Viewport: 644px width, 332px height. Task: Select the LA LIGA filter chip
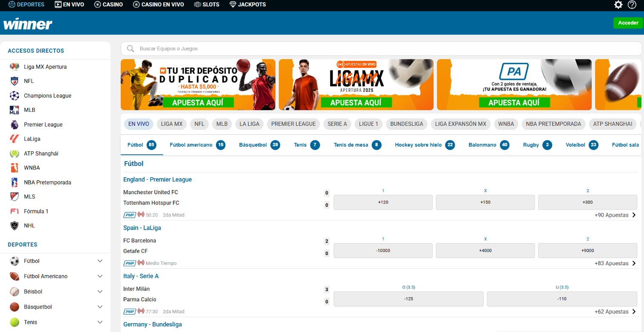point(250,124)
